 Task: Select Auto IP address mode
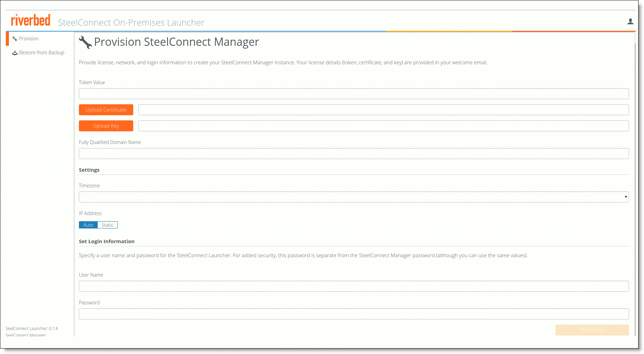click(x=88, y=225)
